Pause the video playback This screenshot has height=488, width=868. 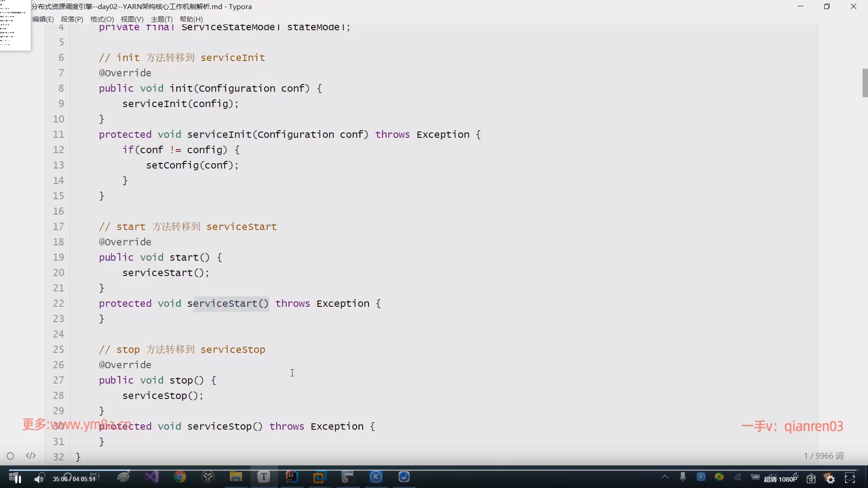click(18, 479)
